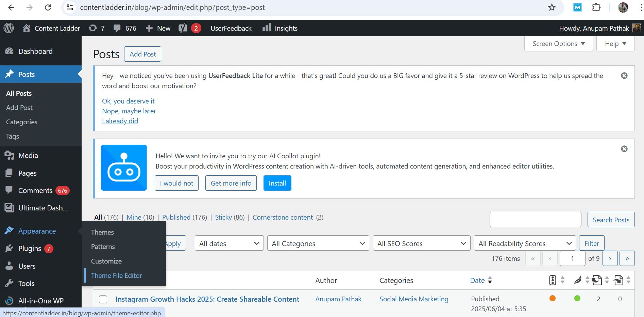Dismiss the AI Copilot plugin notice
The image size is (644, 317).
(x=624, y=149)
